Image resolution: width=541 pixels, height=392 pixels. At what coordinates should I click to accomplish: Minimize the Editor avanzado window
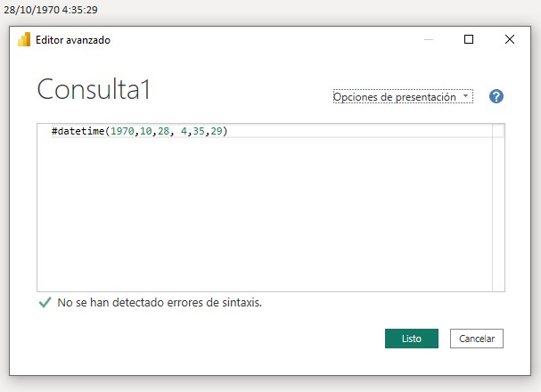pyautogui.click(x=429, y=40)
